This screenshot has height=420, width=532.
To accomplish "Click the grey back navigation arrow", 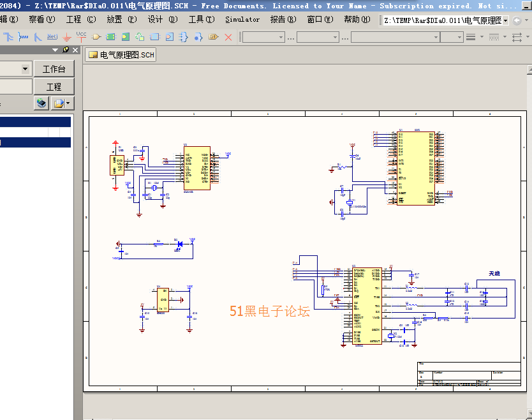I will click(517, 20).
